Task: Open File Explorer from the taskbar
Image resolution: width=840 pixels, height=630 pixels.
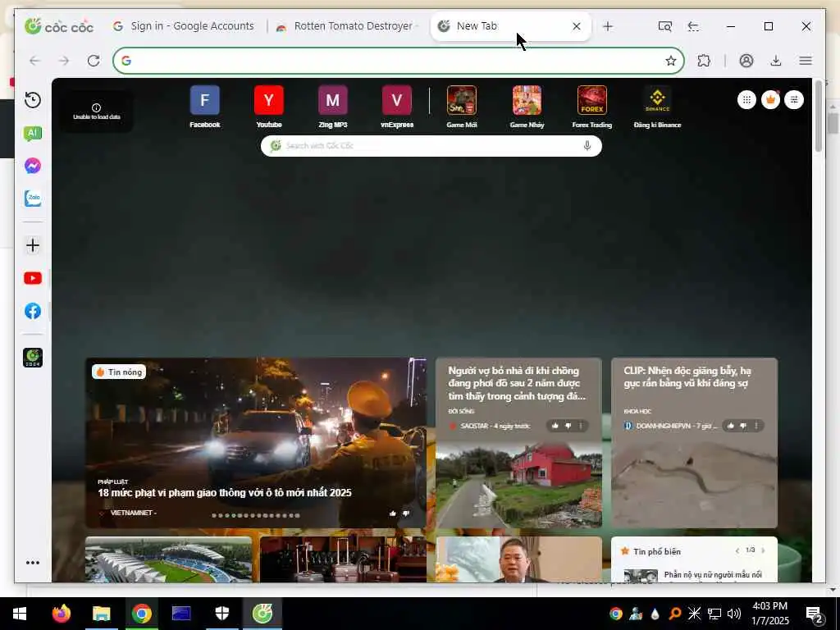Action: [101, 614]
